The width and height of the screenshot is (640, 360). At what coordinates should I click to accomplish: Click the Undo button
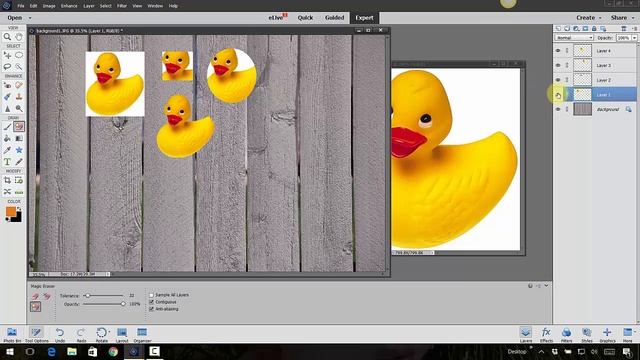(60, 335)
